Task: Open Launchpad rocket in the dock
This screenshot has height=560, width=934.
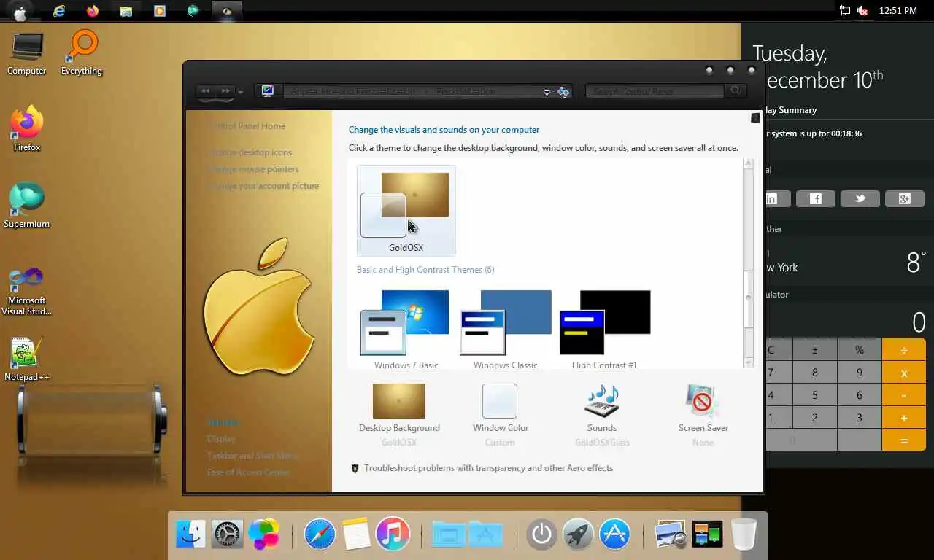Action: 578,534
